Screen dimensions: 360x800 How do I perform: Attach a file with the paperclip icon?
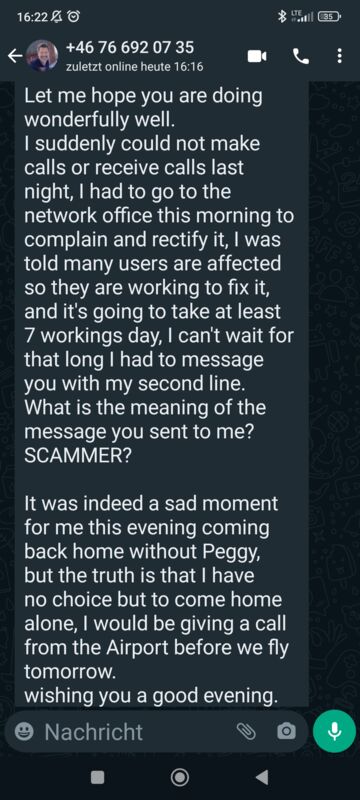246,732
